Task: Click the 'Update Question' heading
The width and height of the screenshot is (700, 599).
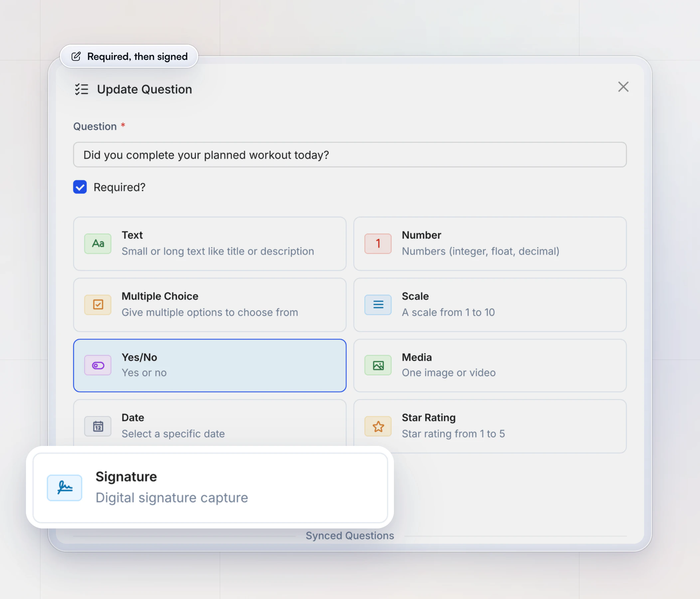Action: coord(144,89)
